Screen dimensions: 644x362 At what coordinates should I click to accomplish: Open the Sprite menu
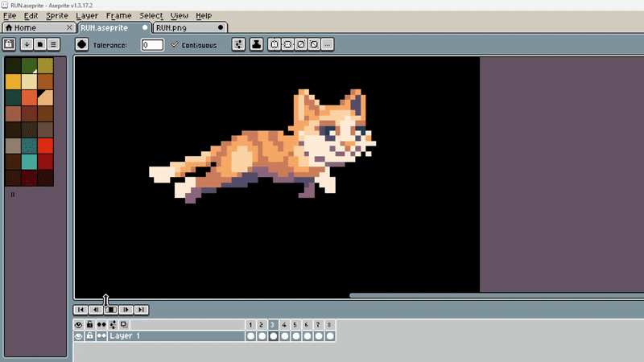[x=57, y=15]
